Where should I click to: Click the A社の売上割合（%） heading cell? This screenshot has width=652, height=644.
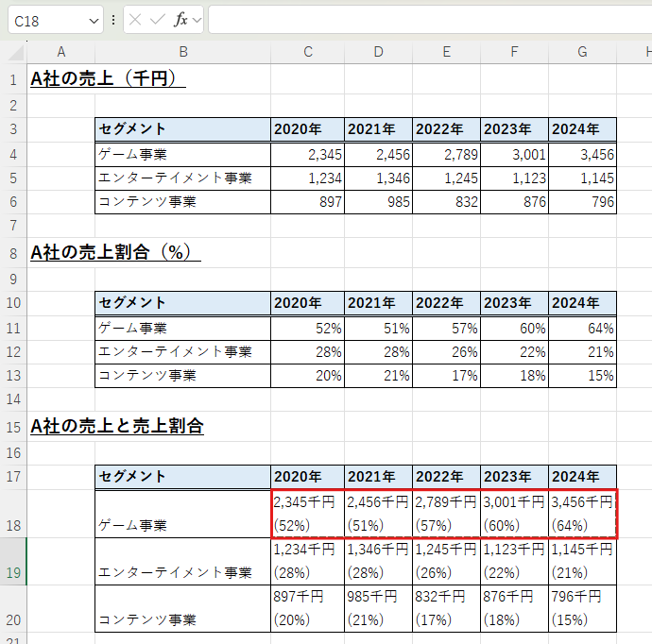pos(113,253)
